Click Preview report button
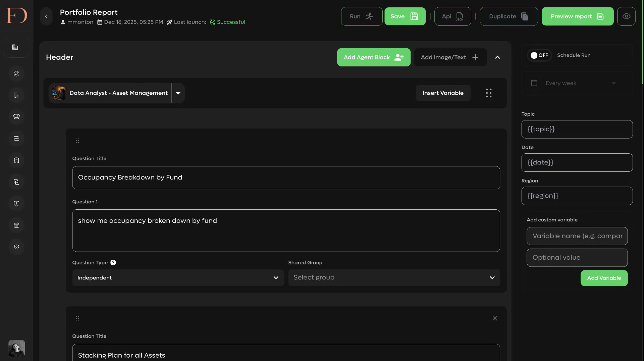 pos(577,16)
